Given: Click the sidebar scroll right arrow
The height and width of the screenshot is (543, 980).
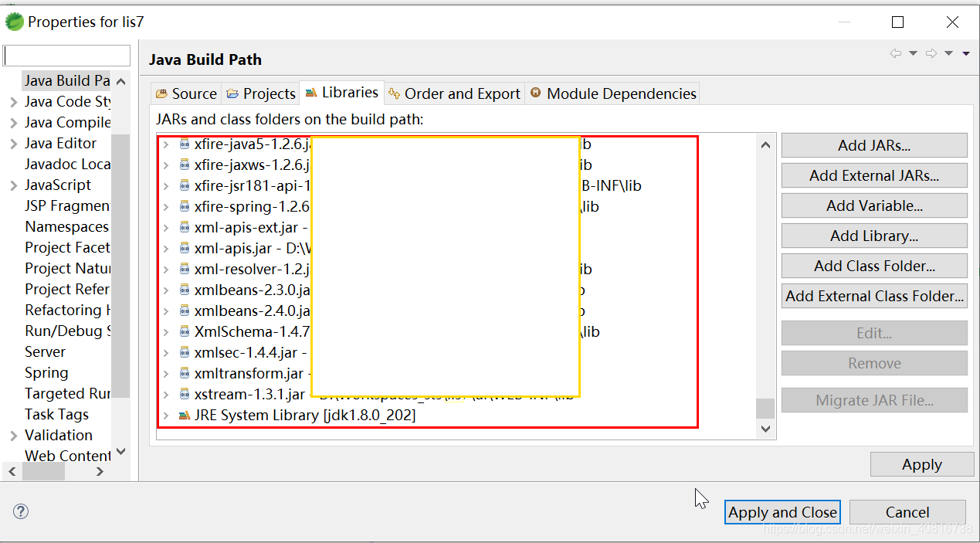Looking at the screenshot, I should point(100,471).
